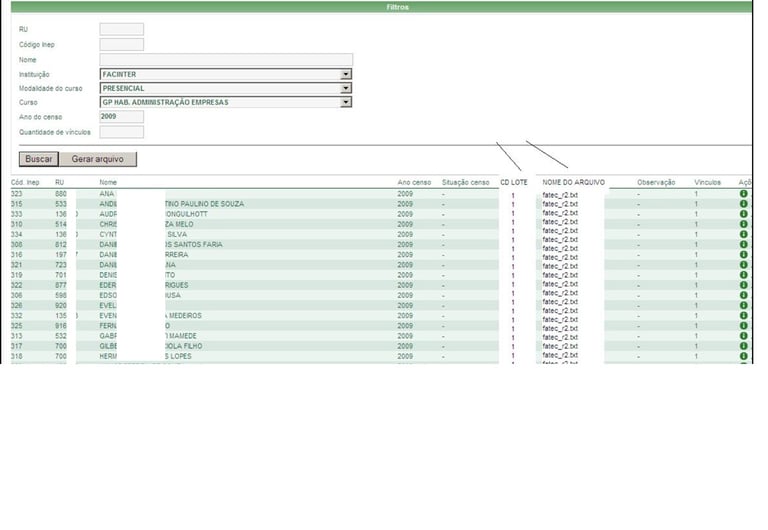
Task: Click the Observação column header
Action: pos(656,182)
